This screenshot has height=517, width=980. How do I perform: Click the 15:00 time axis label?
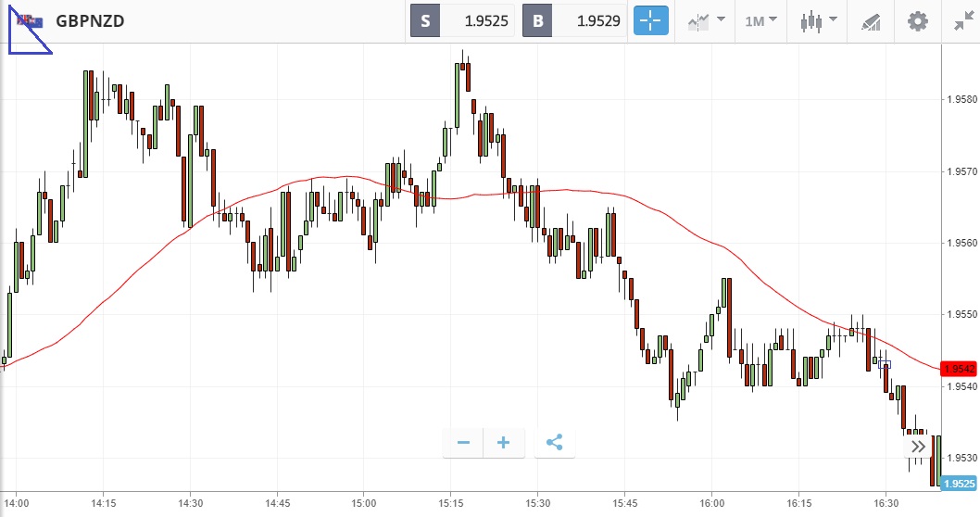coord(363,504)
